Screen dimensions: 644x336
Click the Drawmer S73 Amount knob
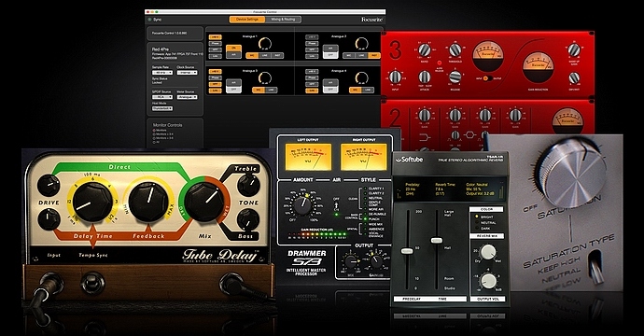click(302, 204)
